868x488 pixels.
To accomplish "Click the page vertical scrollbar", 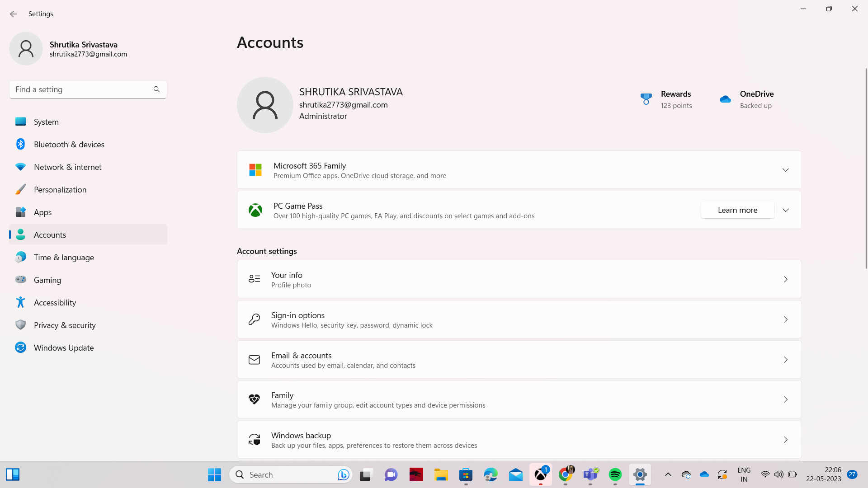I will tap(866, 168).
